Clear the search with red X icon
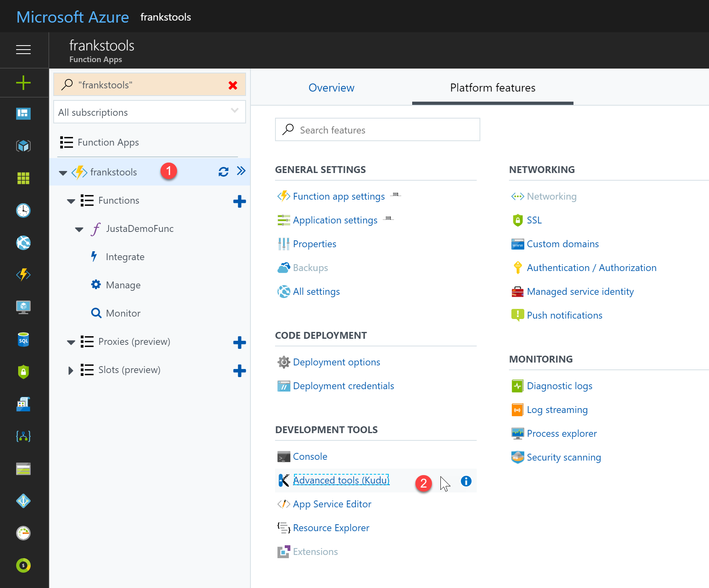This screenshot has width=709, height=588. [x=233, y=85]
